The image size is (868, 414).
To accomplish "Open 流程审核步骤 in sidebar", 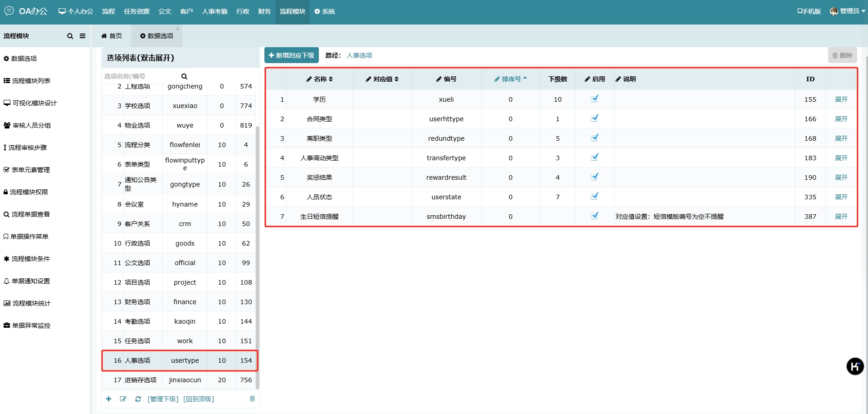I will pyautogui.click(x=25, y=148).
